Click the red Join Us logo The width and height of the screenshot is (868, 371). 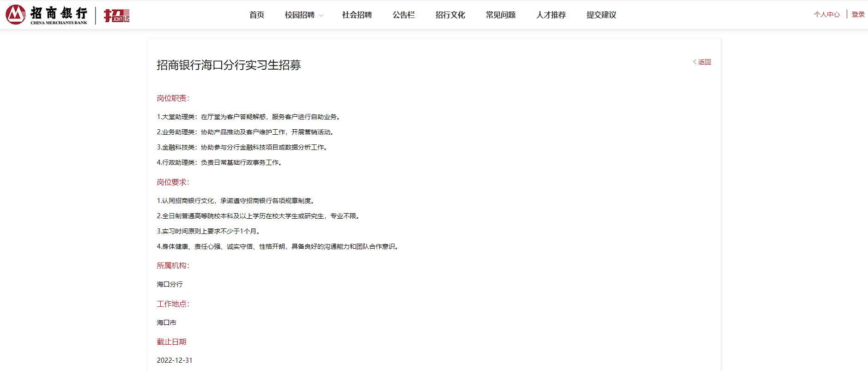[x=116, y=15]
